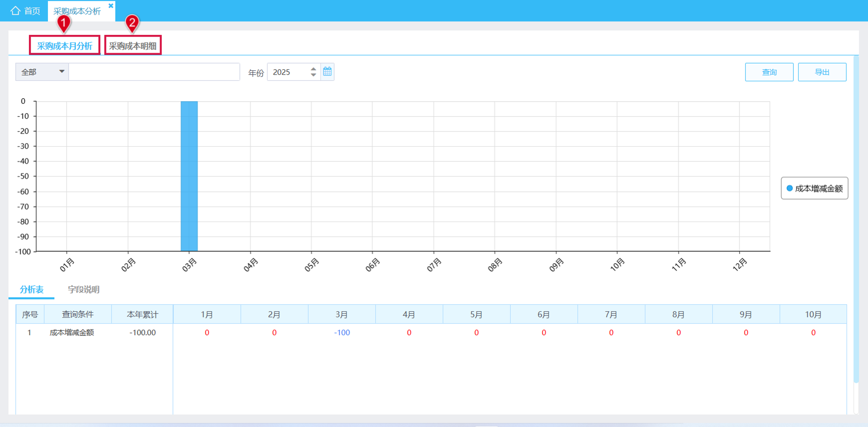Focus the search text field beside 全部
Screen dimensions: 868x427
coord(154,72)
